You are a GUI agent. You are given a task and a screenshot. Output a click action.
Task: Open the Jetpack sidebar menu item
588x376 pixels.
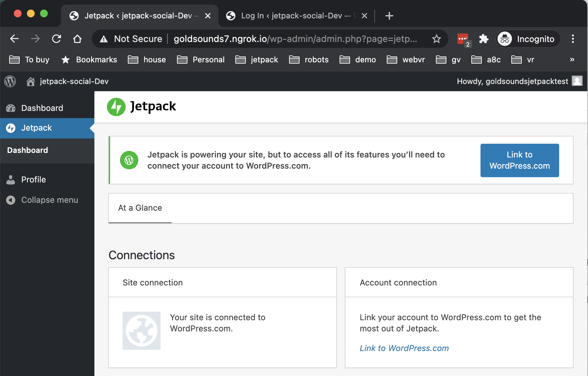[x=47, y=128]
